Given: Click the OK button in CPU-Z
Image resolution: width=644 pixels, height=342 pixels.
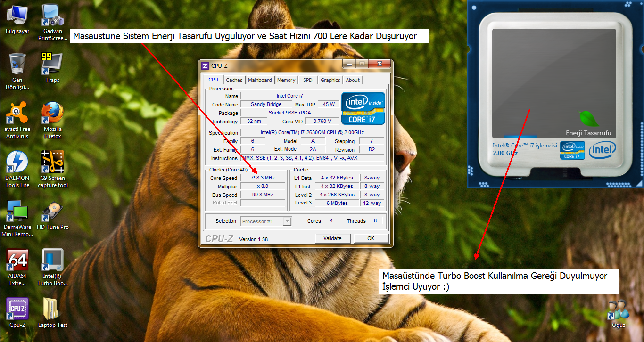Looking at the screenshot, I should [371, 238].
